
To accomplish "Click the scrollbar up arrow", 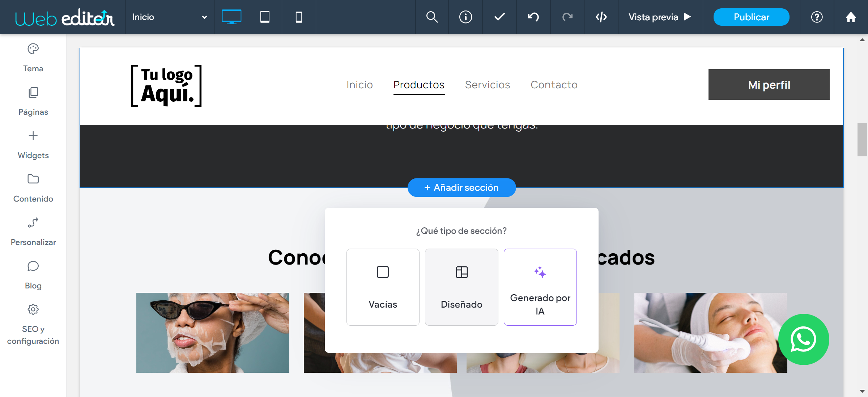I will tap(862, 40).
